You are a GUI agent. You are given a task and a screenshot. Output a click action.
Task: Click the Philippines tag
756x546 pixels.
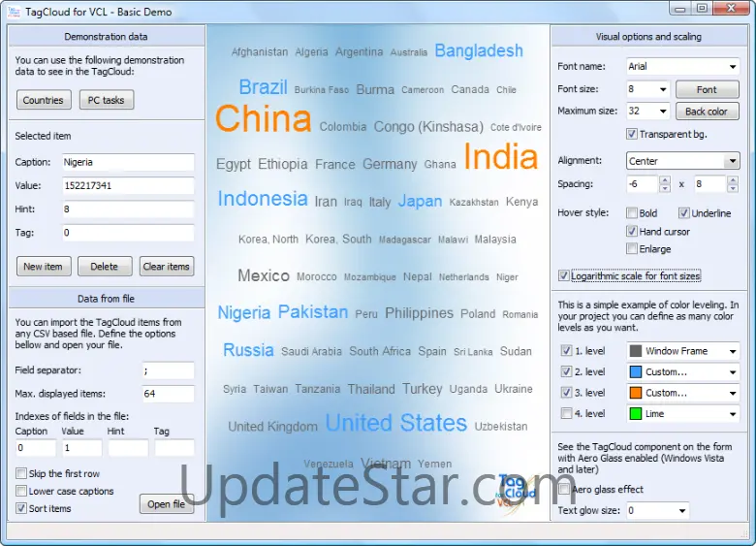click(x=419, y=313)
